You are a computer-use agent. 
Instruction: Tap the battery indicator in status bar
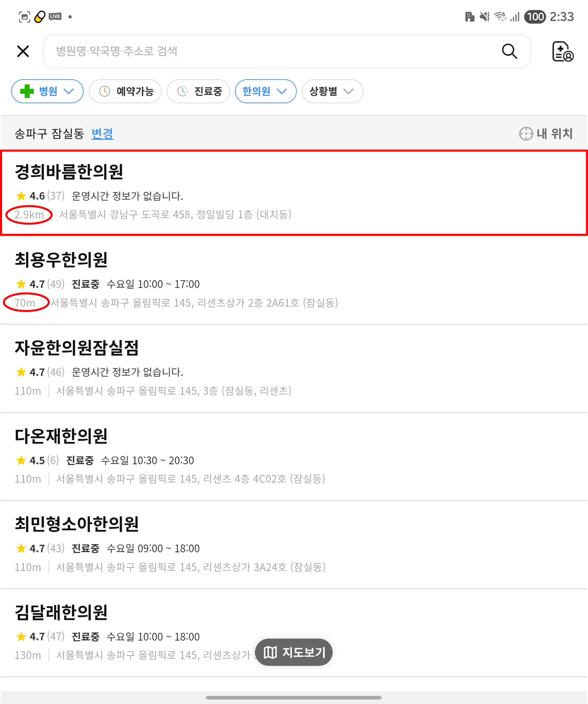(535, 16)
